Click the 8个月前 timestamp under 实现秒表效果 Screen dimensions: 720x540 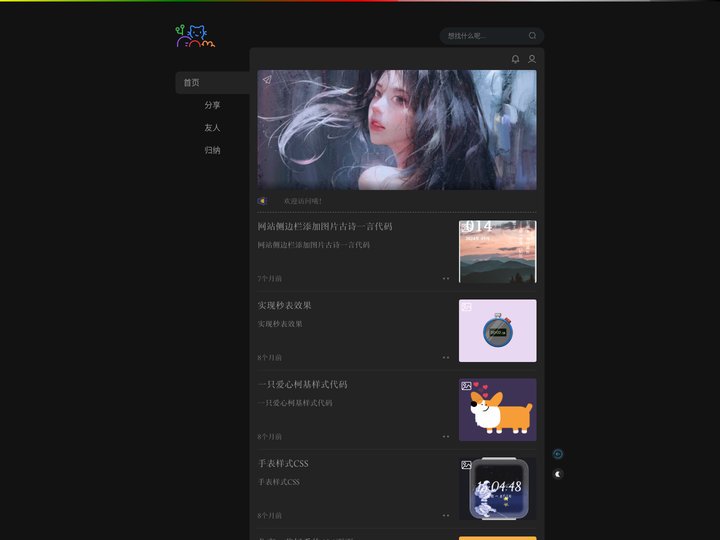click(270, 357)
